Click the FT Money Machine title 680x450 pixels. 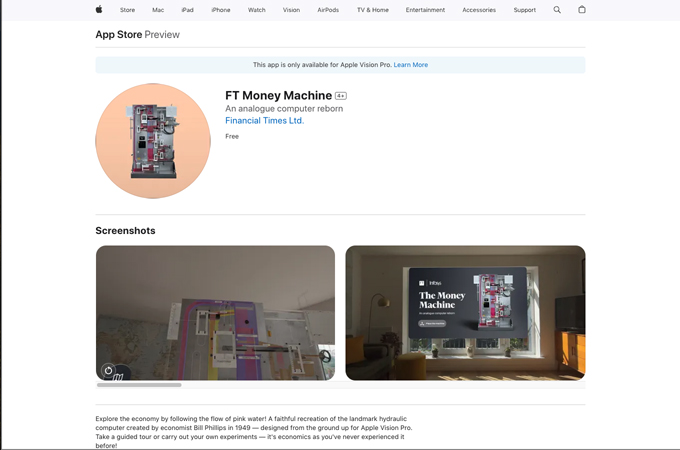(278, 95)
